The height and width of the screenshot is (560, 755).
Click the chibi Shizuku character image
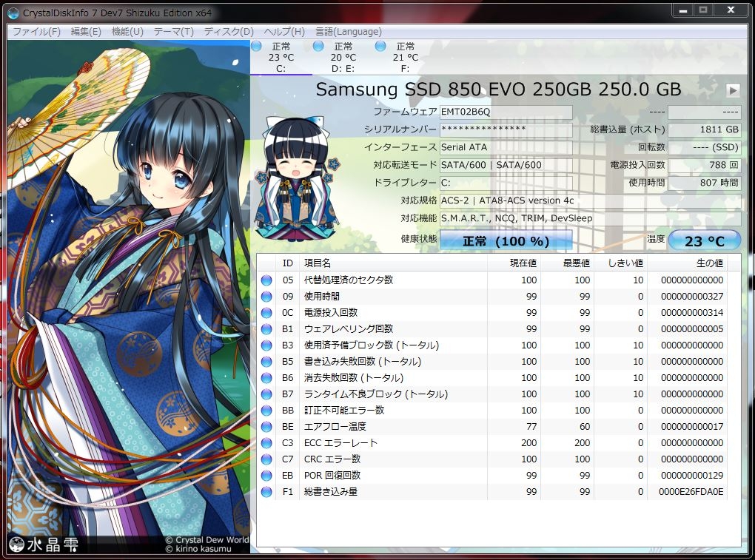point(296,178)
